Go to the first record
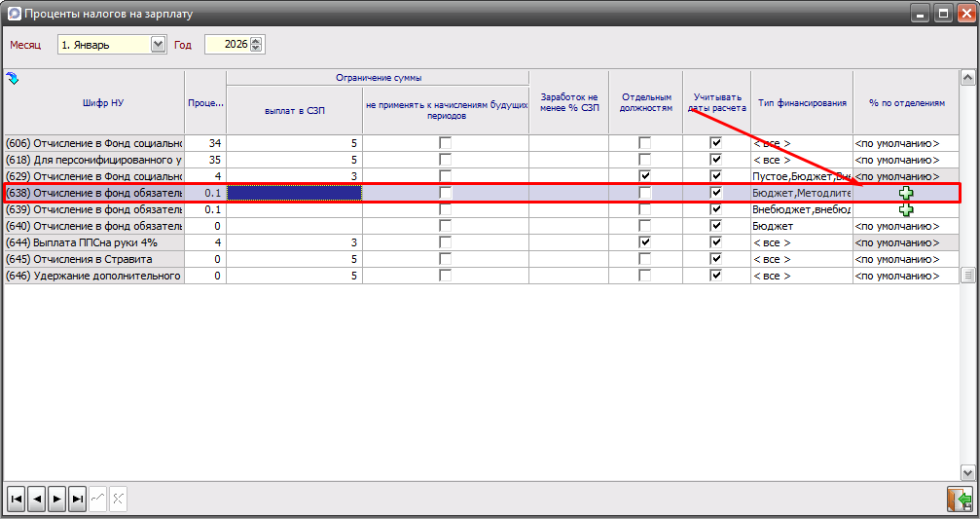Screen dimensions: 980x519 click(16, 499)
